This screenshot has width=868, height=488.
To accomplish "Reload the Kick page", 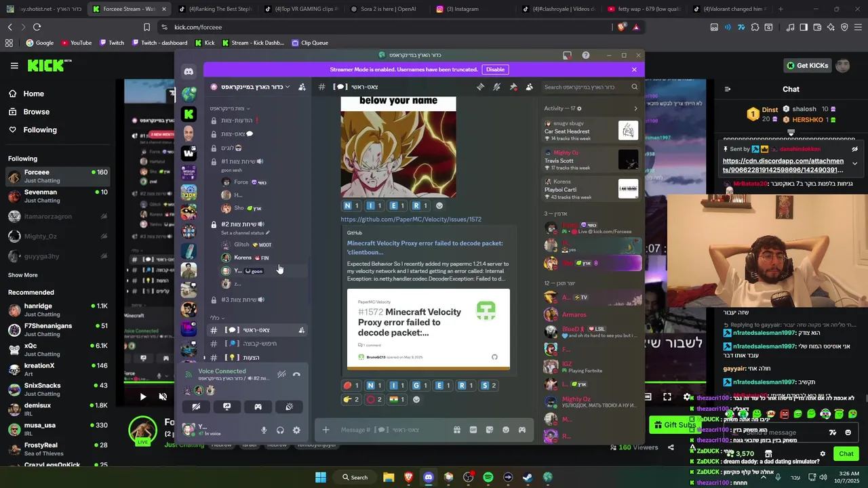I will click(37, 27).
